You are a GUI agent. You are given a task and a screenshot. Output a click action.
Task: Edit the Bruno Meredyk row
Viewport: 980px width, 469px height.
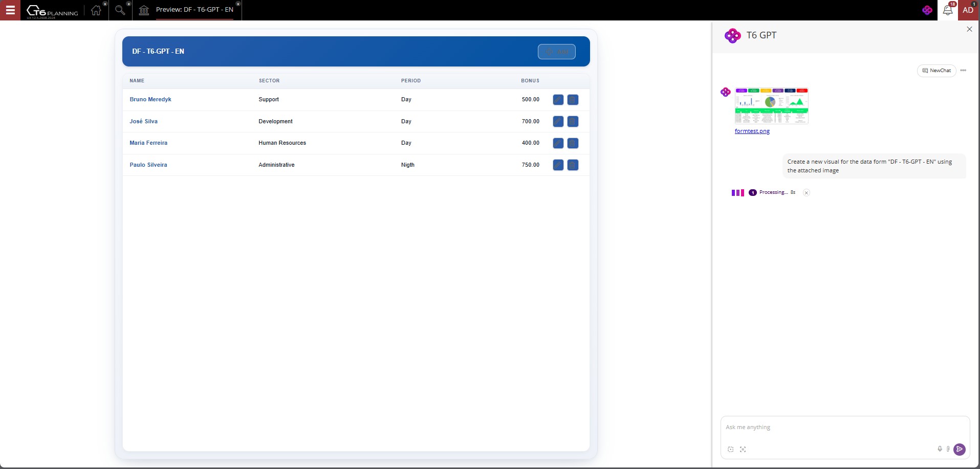(x=558, y=100)
